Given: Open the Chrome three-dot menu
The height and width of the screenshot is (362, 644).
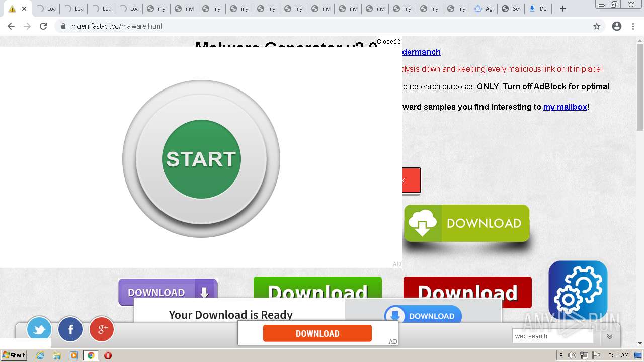Looking at the screenshot, I should click(x=633, y=26).
